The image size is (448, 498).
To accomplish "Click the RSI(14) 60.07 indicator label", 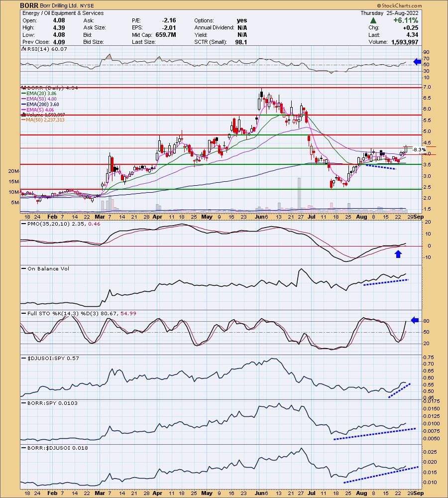I will click(x=47, y=49).
